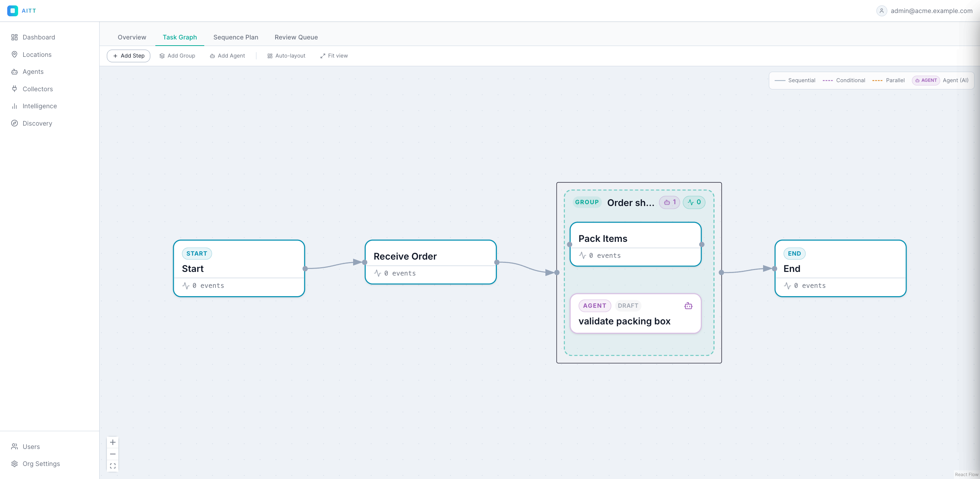Select the Pack Items node
980x479 pixels.
pyautogui.click(x=635, y=244)
